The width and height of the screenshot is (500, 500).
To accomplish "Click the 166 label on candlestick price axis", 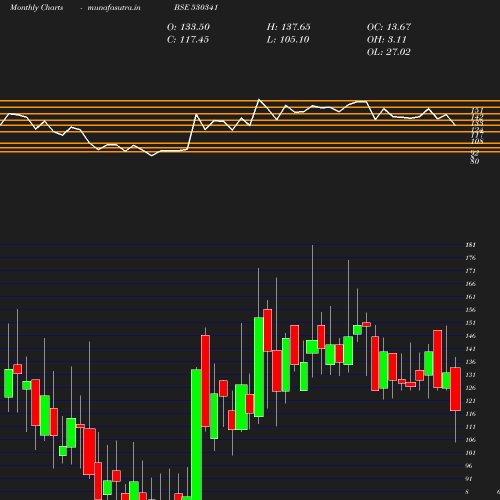I will coord(470,284).
